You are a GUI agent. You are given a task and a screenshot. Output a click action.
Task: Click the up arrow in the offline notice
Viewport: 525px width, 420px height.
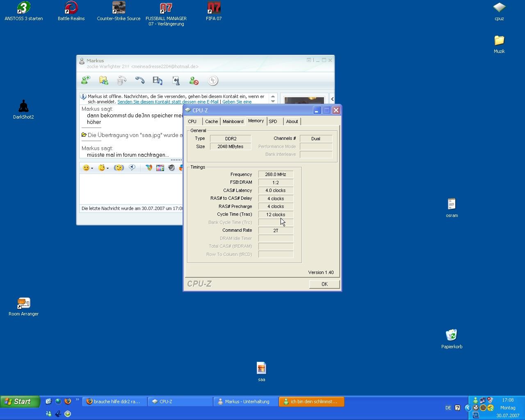273,96
